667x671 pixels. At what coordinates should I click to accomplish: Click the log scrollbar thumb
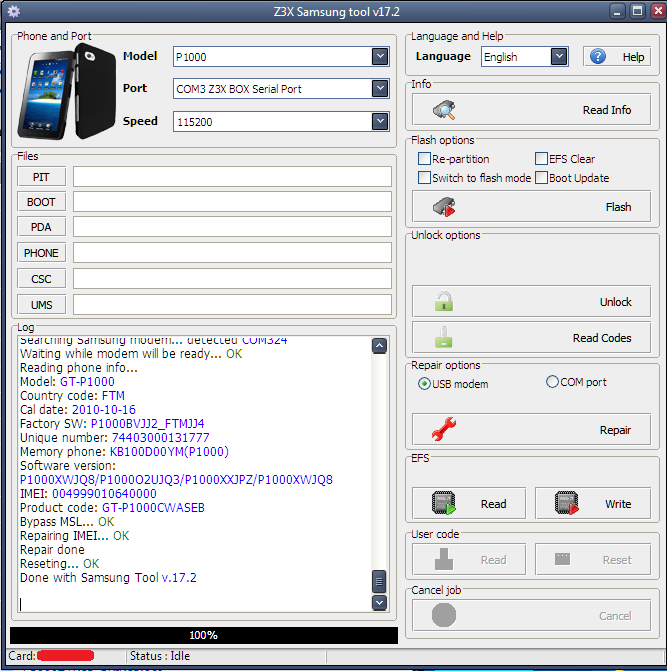379,581
